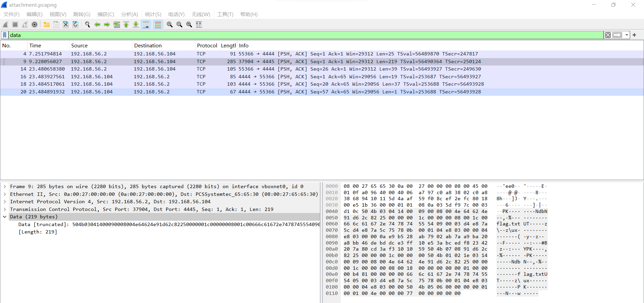Open the display filter bookmark icon
Viewport: 644px width, 303px height.
coord(5,35)
